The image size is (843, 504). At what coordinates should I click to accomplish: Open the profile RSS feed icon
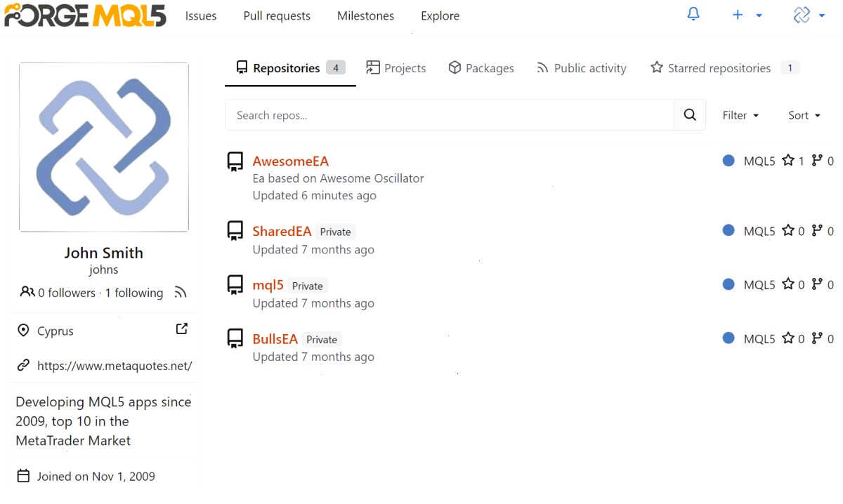(x=181, y=292)
